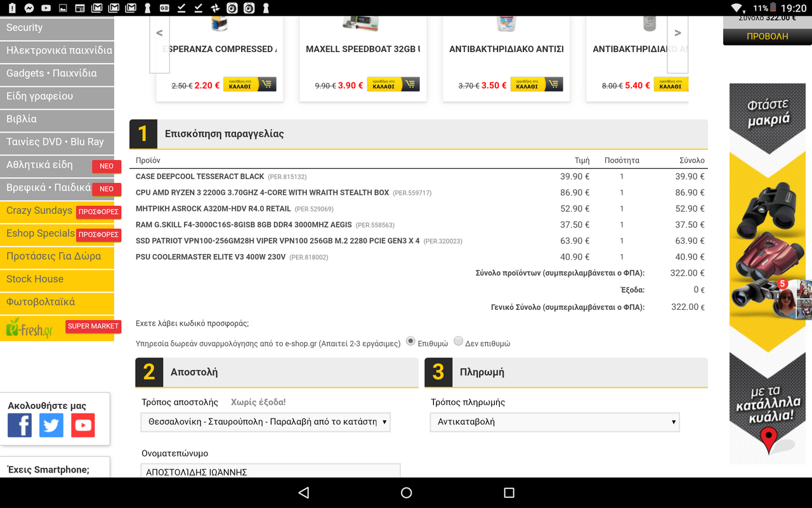Open the Facebook social link icon

pyautogui.click(x=20, y=425)
